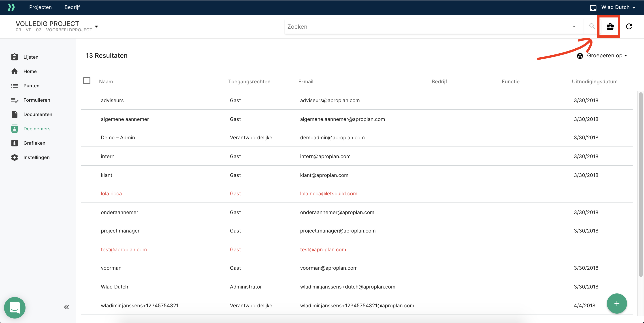This screenshot has width=644, height=323.
Task: Click the Home house icon
Action: point(15,71)
